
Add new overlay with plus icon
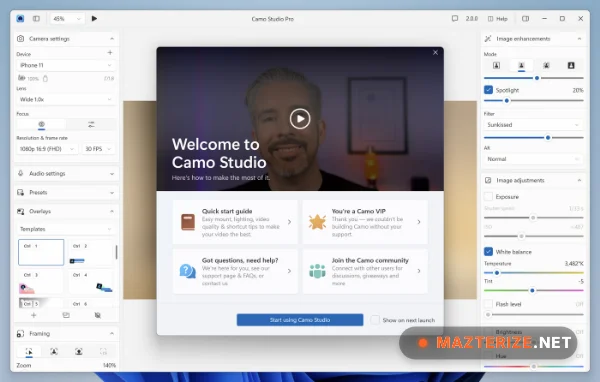pyautogui.click(x=34, y=315)
